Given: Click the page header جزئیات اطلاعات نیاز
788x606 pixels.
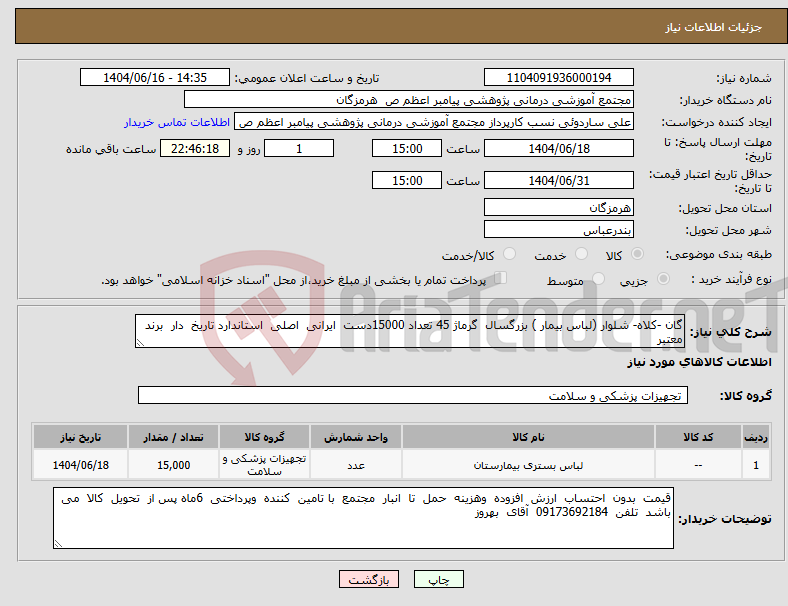Looking at the screenshot, I should (714, 27).
